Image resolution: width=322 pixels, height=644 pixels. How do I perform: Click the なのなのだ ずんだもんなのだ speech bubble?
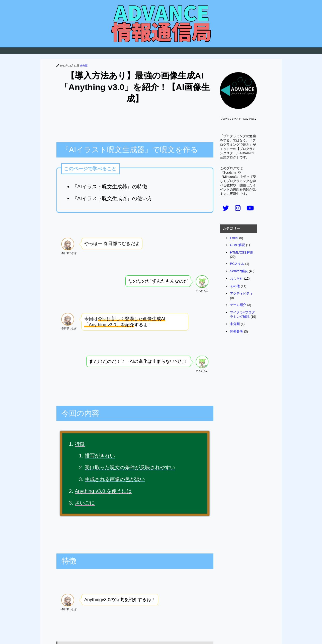click(158, 281)
